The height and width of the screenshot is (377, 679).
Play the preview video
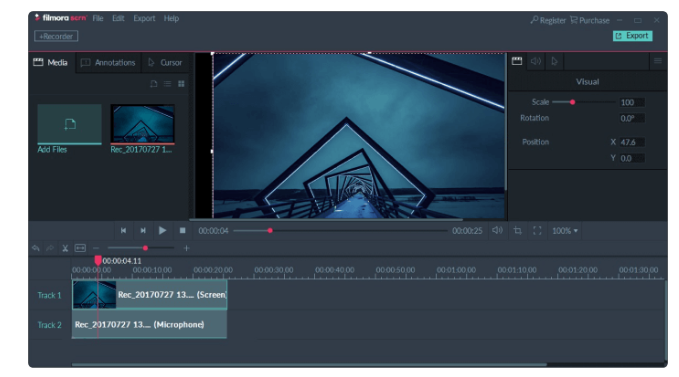tap(162, 231)
